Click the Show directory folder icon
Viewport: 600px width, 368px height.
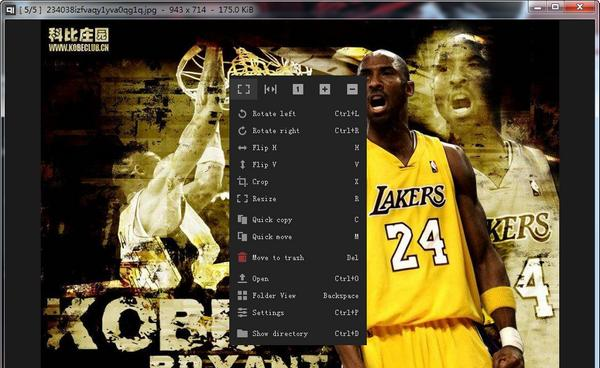242,333
